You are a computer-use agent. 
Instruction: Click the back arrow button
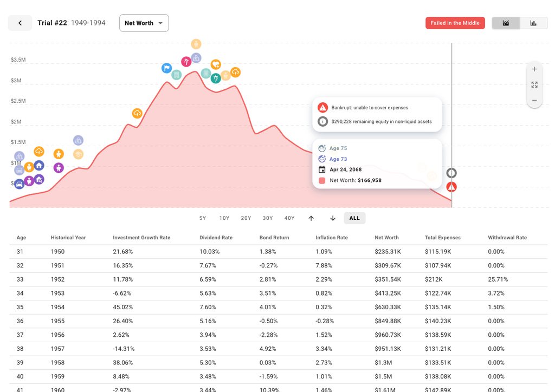[x=20, y=23]
